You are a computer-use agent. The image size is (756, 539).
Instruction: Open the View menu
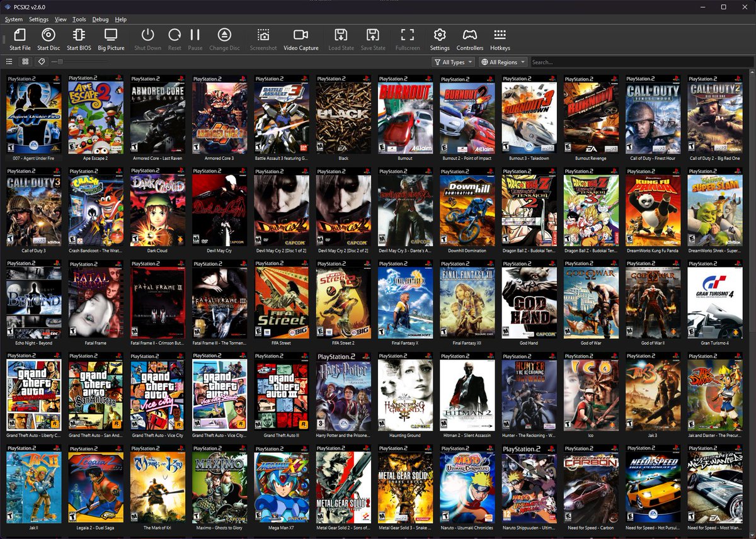60,20
